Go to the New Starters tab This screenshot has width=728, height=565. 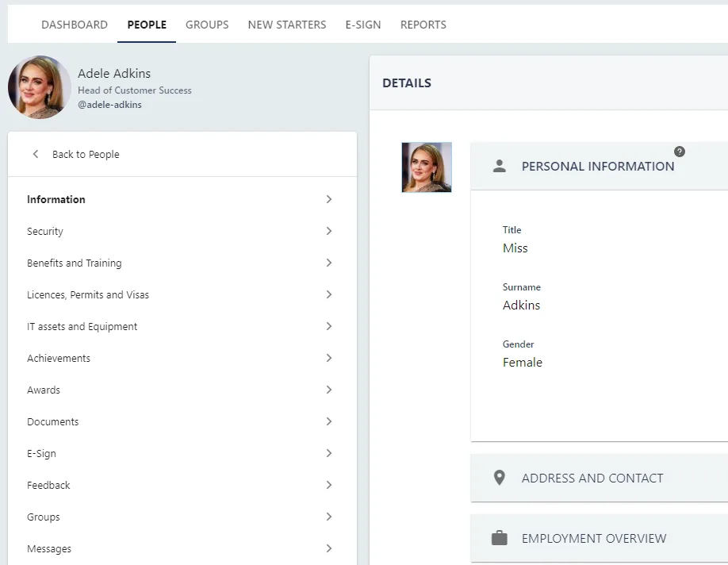(x=287, y=25)
